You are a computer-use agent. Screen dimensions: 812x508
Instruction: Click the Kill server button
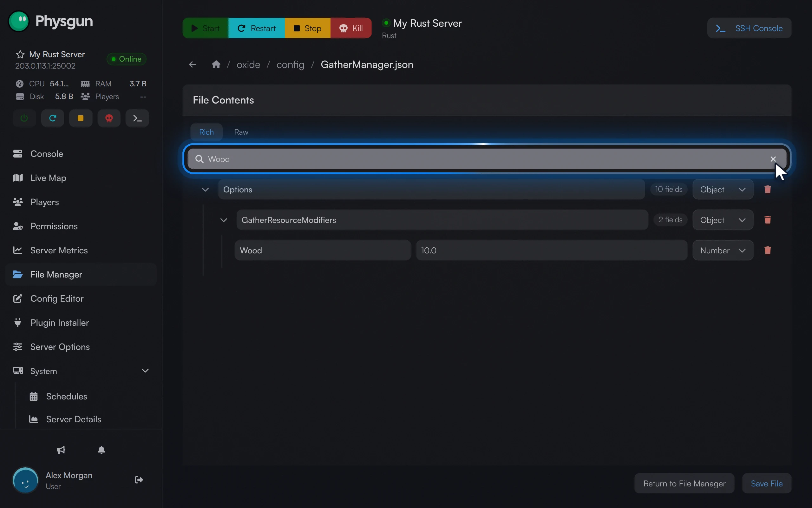[x=351, y=28]
